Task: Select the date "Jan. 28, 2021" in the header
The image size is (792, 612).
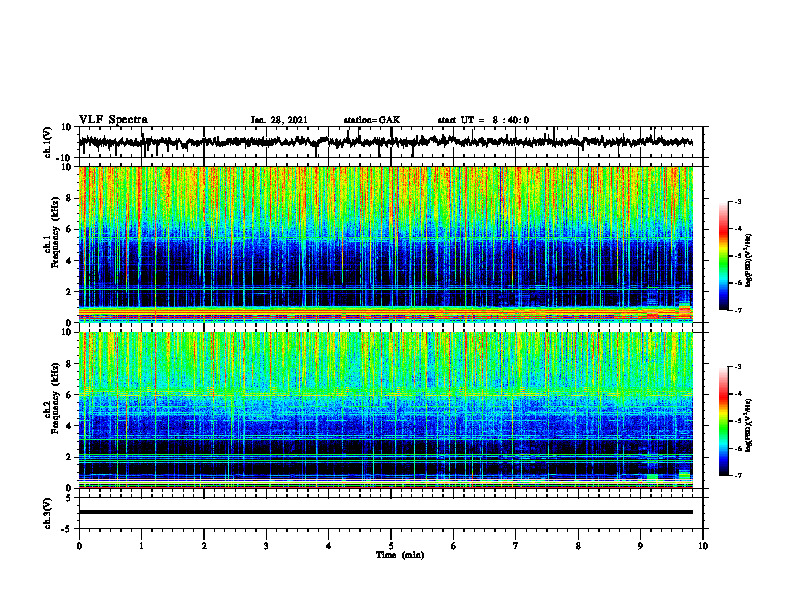Action: point(279,120)
